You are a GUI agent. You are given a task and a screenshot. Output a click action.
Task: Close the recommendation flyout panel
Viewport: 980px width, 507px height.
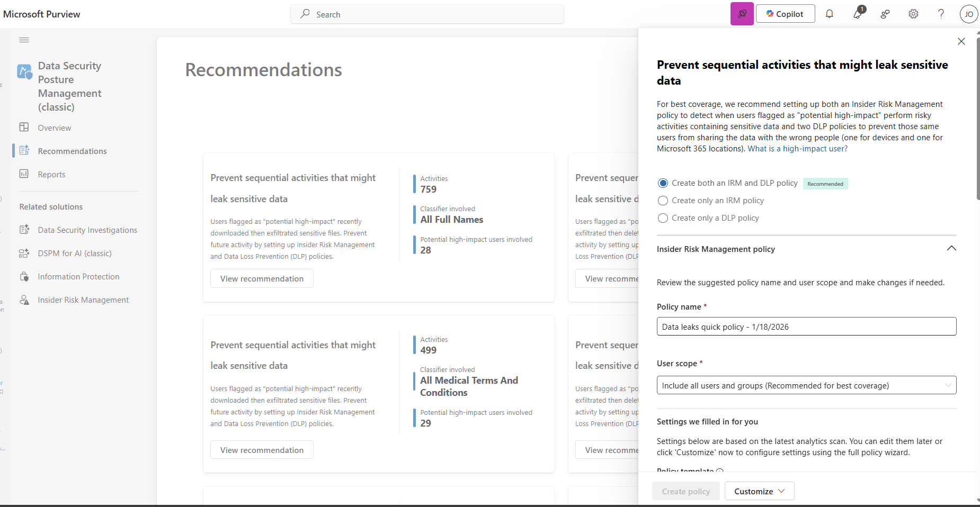tap(961, 41)
